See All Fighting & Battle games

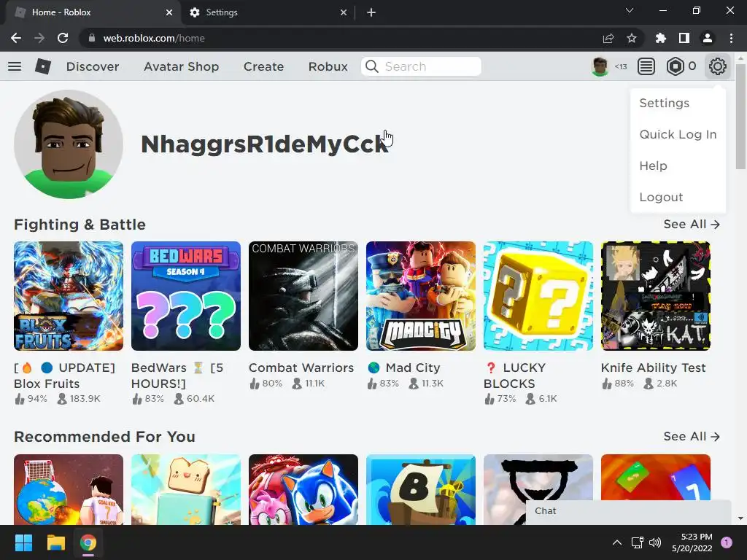(x=692, y=225)
